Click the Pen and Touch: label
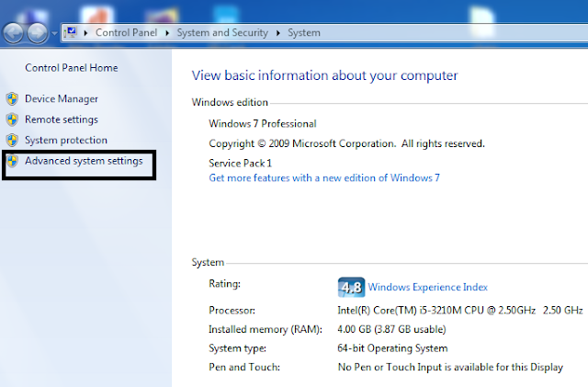Screen dimensions: 588x387 tap(244, 367)
